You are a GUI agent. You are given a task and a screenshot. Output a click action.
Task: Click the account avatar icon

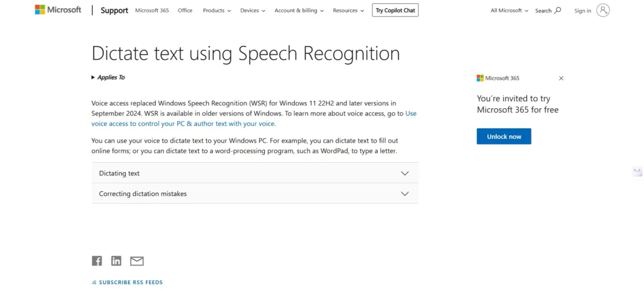pyautogui.click(x=603, y=10)
